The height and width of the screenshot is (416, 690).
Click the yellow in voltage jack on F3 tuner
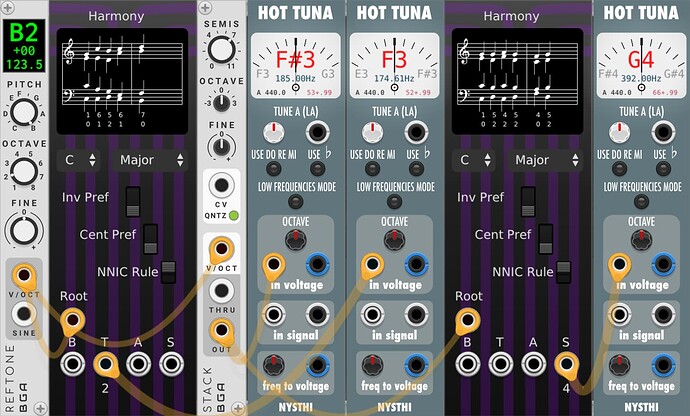372,264
